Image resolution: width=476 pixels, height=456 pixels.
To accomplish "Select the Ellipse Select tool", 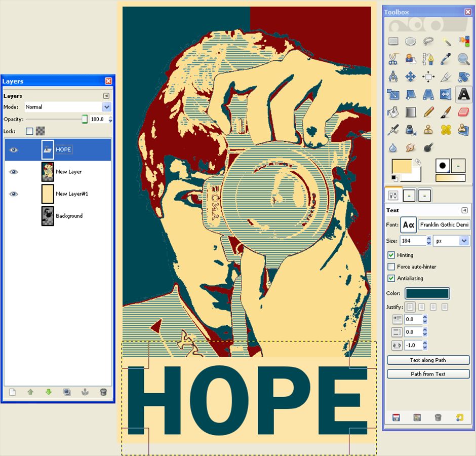I will (411, 41).
